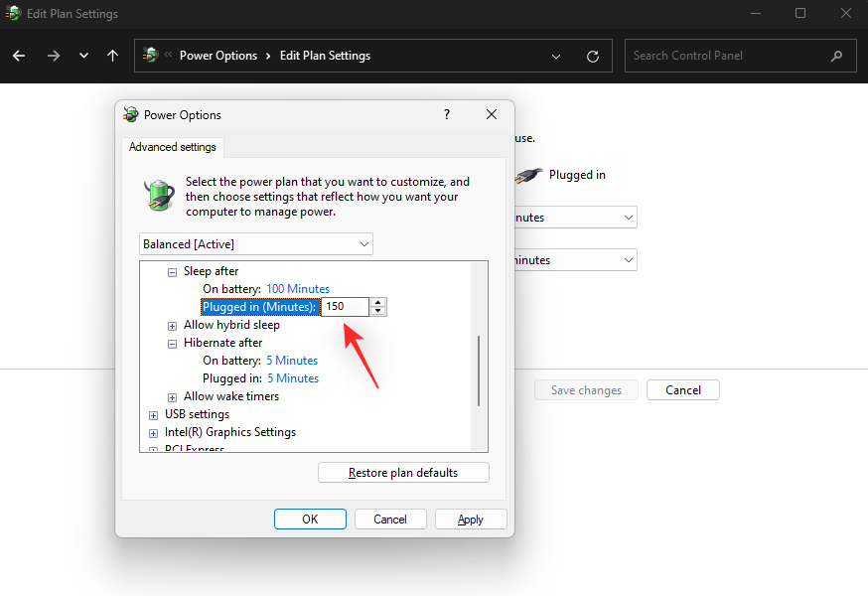Click Cancel in Power Options dialog

[x=390, y=519]
